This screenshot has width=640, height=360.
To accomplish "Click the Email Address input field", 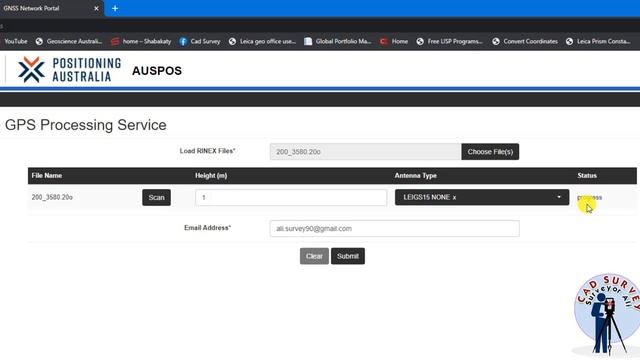I will (394, 229).
